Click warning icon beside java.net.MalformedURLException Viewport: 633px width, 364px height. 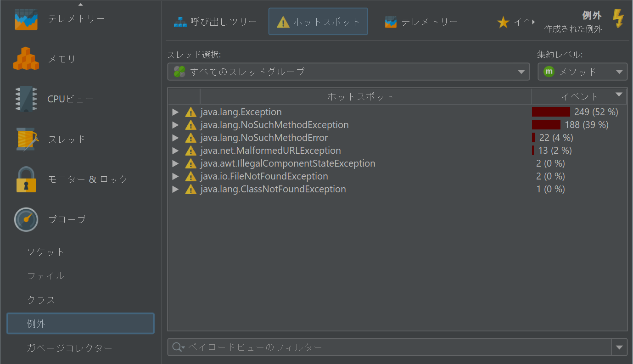pyautogui.click(x=190, y=151)
